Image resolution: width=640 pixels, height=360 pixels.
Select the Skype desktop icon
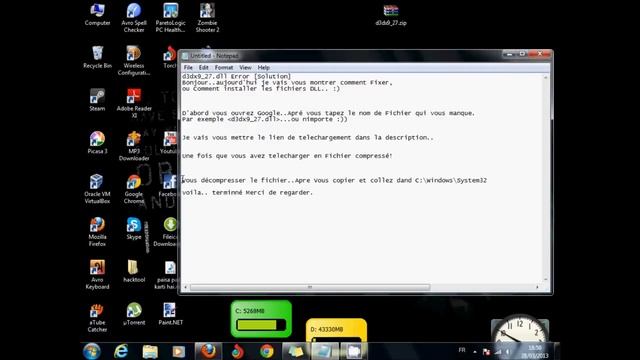pos(133,229)
